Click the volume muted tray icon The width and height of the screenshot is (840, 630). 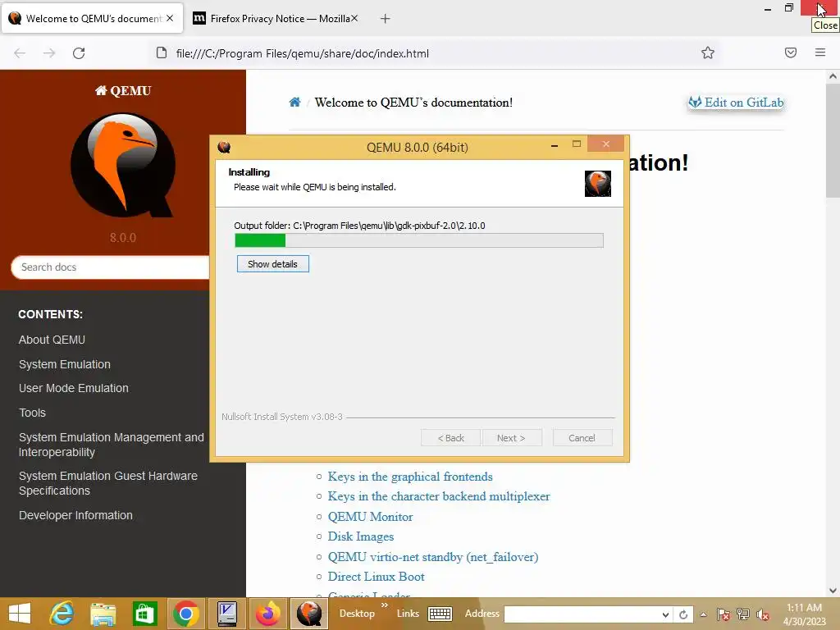coord(763,614)
